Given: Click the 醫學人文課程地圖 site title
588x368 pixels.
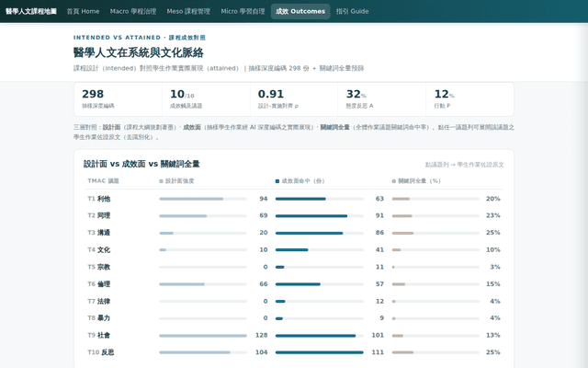Looking at the screenshot, I should 31,11.
